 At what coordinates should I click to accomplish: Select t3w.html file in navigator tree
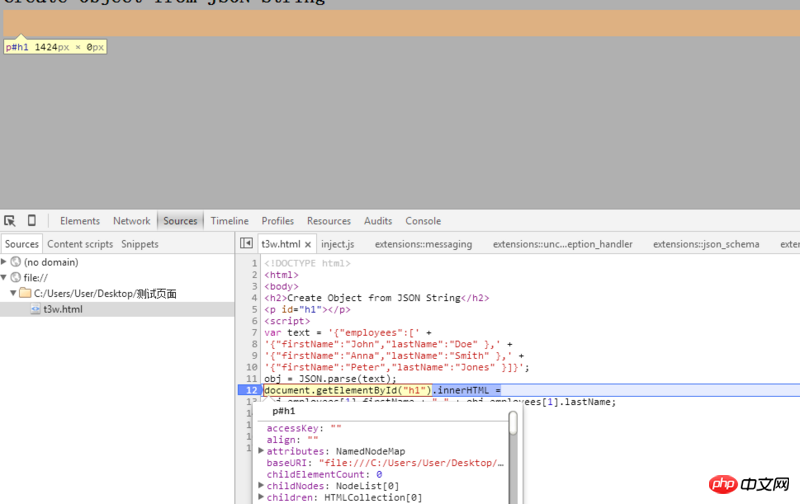tap(62, 309)
